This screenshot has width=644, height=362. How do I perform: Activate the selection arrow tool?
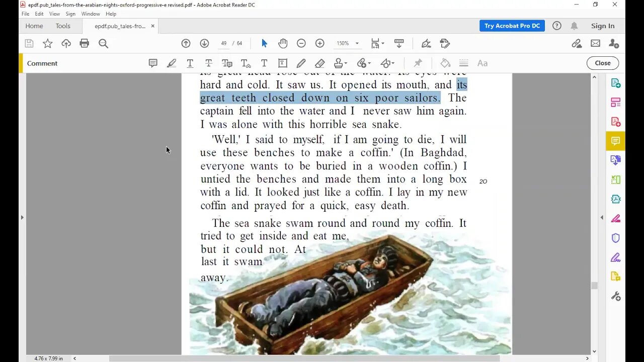tap(264, 43)
